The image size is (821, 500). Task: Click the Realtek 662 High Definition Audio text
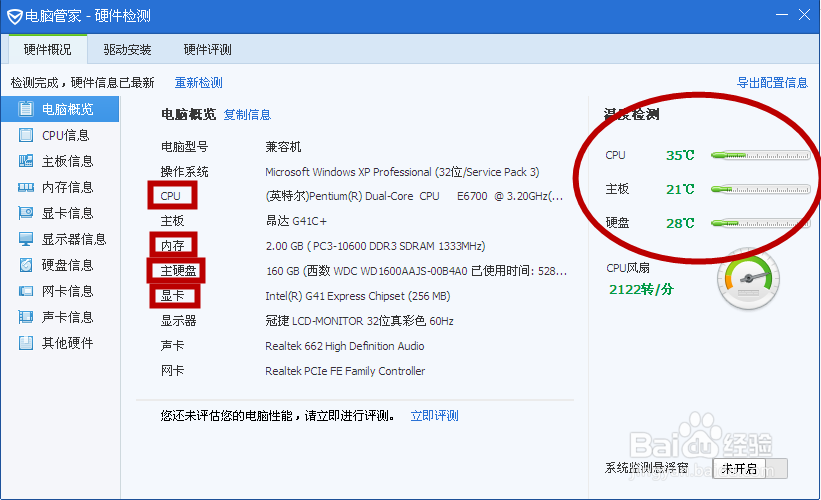click(x=345, y=346)
